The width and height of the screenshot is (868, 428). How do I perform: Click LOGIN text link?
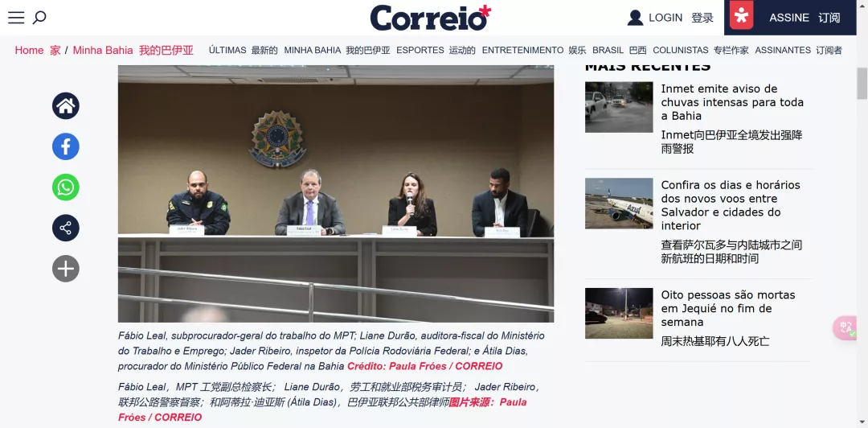pos(665,18)
